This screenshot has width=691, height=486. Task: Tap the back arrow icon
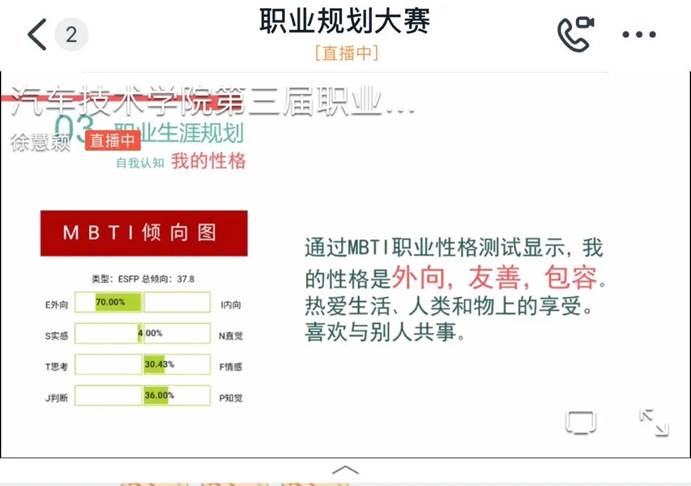[x=37, y=34]
